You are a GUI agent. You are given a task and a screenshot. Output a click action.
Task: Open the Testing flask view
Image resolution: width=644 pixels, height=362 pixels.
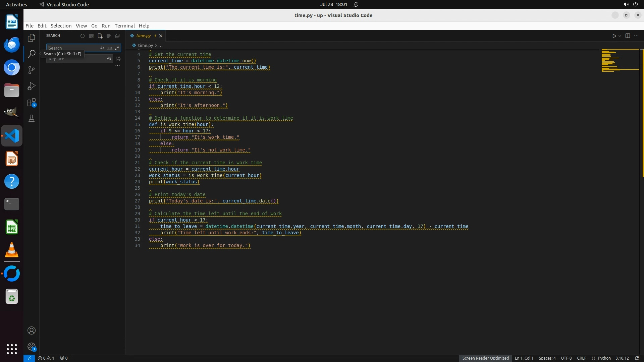[32, 119]
